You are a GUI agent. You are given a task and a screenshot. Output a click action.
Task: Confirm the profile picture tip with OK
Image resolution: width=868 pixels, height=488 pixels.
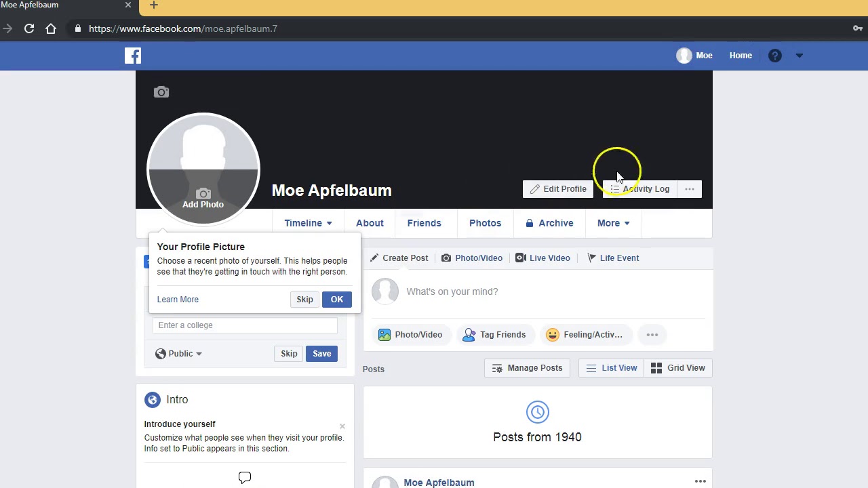[337, 300]
